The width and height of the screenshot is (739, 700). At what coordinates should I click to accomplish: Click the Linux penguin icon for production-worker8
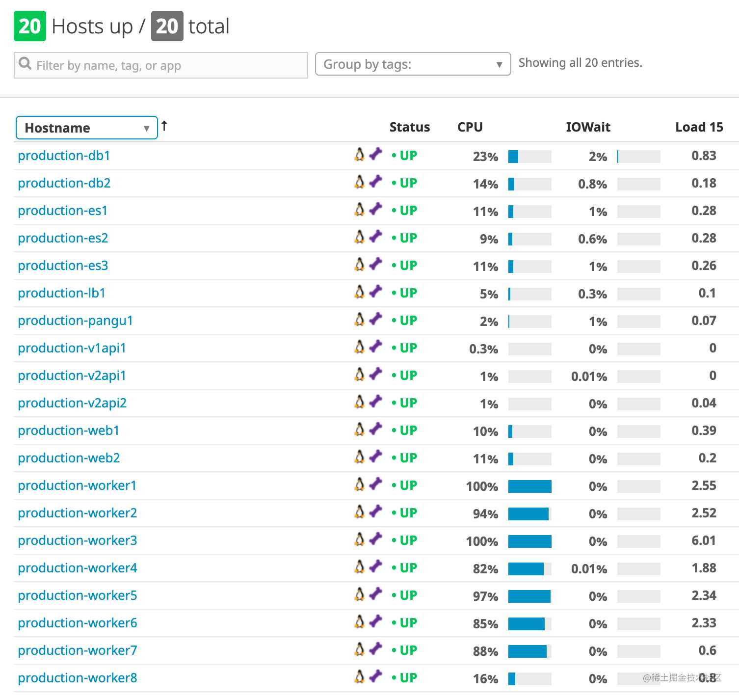pyautogui.click(x=360, y=676)
